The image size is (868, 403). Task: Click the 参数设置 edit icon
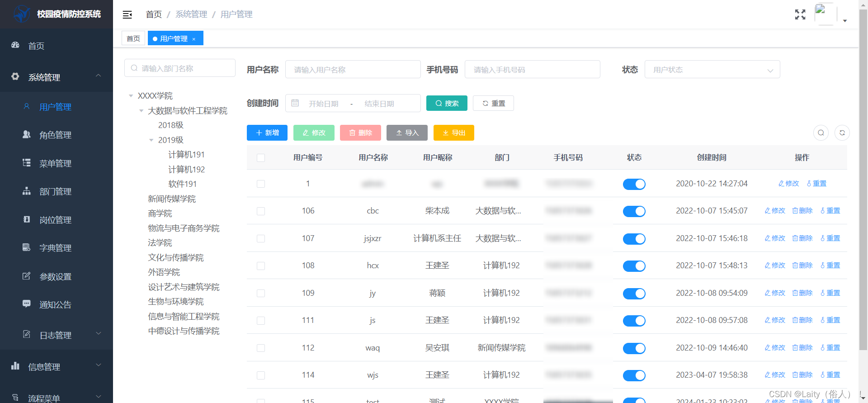pos(27,276)
